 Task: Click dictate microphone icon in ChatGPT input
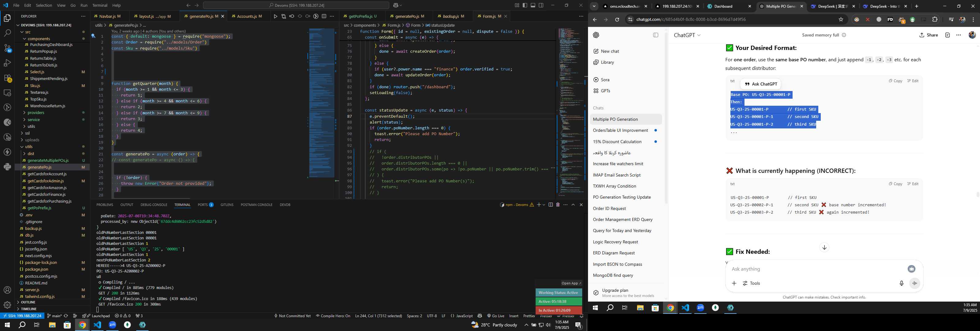[901, 283]
